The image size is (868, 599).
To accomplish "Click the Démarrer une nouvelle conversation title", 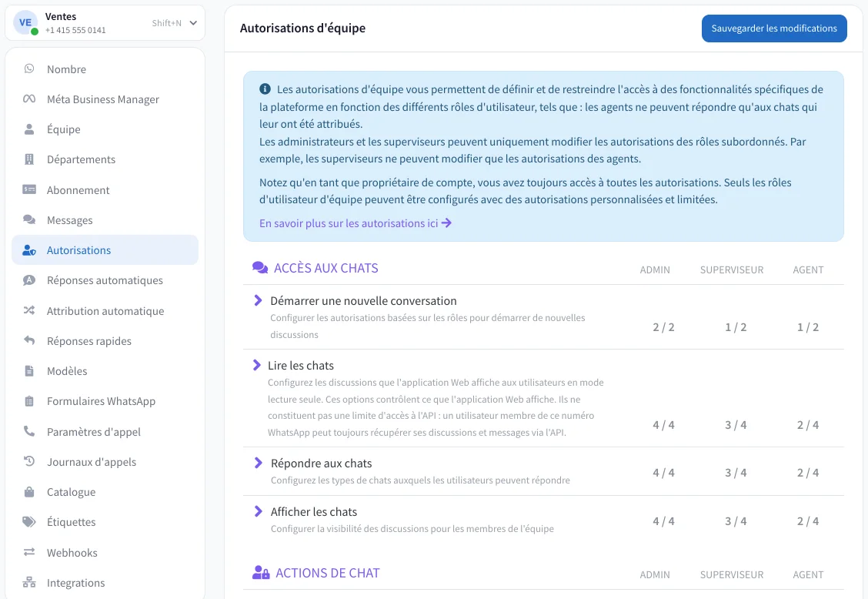I will coord(364,301).
